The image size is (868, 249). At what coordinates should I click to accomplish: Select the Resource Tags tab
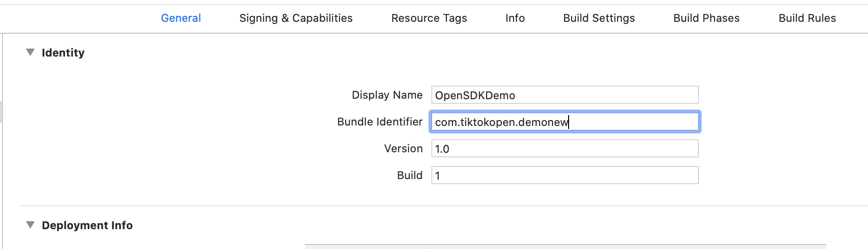(429, 18)
